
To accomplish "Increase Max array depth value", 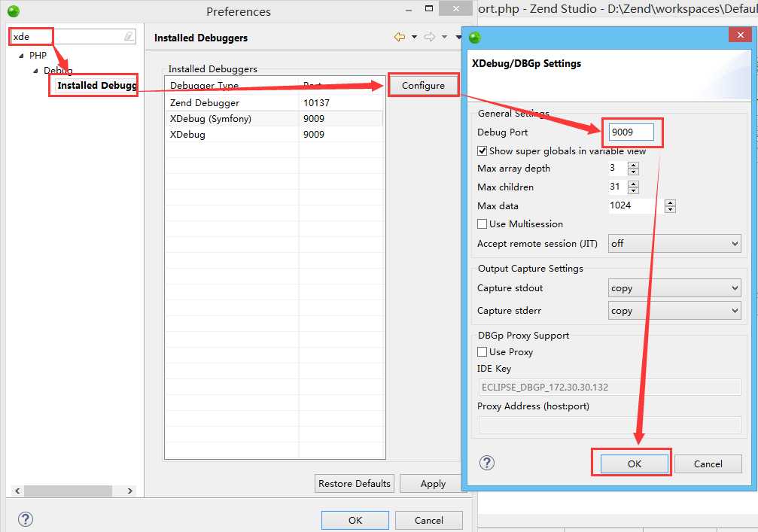I will [x=633, y=165].
